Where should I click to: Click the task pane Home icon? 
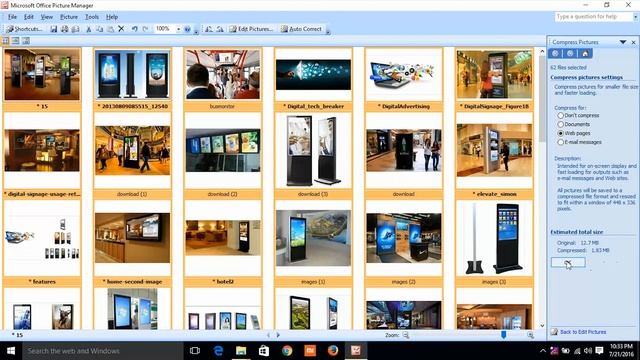coord(585,53)
